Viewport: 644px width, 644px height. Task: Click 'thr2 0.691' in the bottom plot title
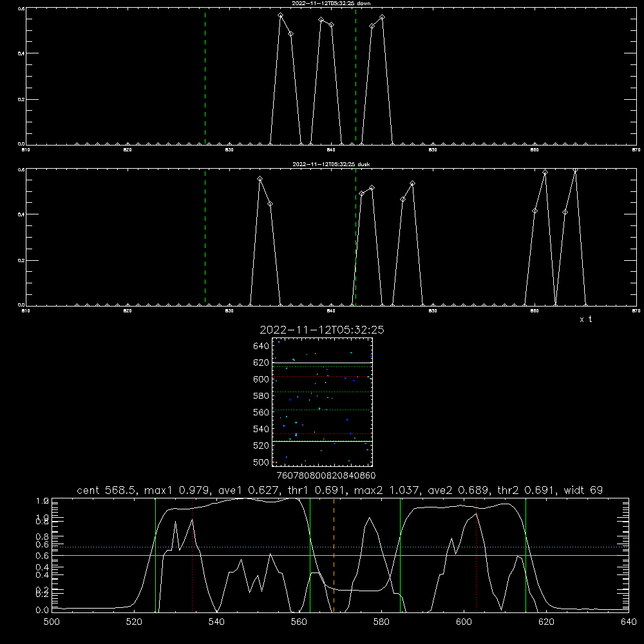pyautogui.click(x=527, y=490)
